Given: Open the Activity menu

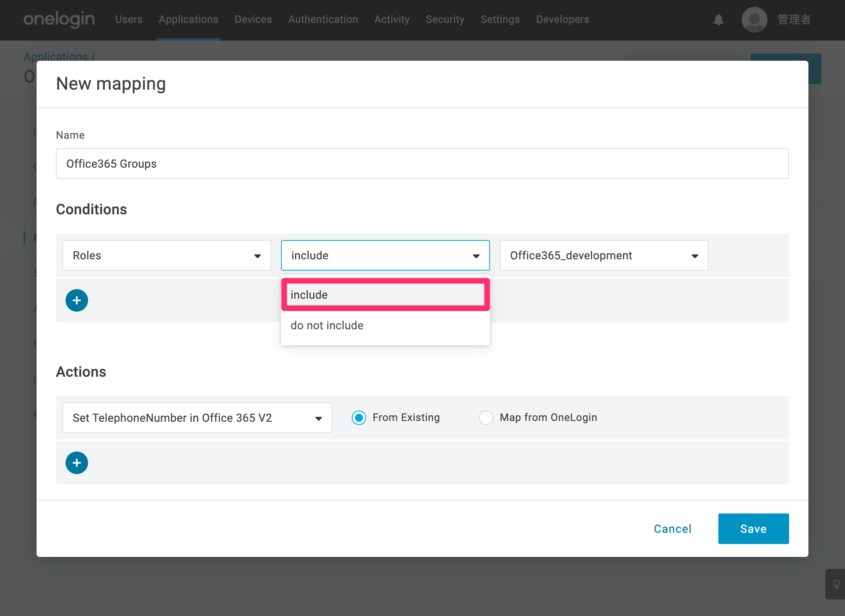Looking at the screenshot, I should 392,19.
